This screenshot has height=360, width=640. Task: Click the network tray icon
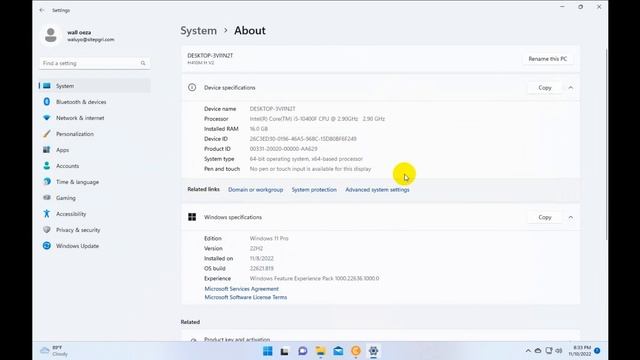point(549,351)
